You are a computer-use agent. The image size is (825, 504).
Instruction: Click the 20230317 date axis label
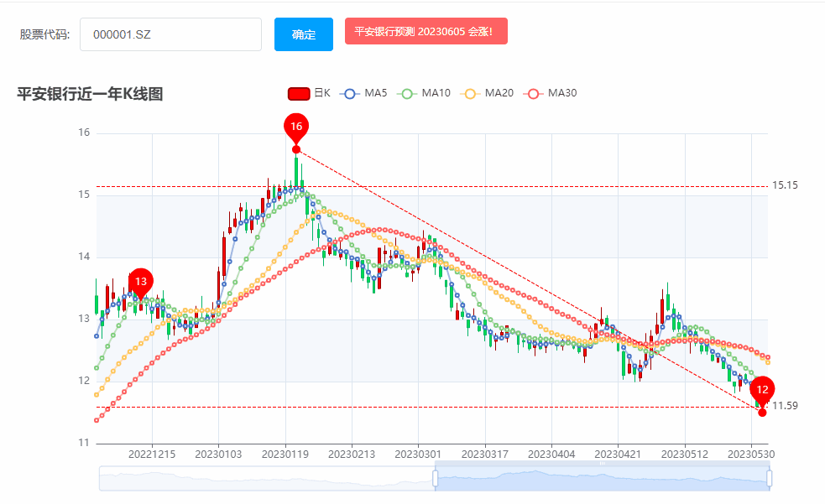click(x=485, y=455)
